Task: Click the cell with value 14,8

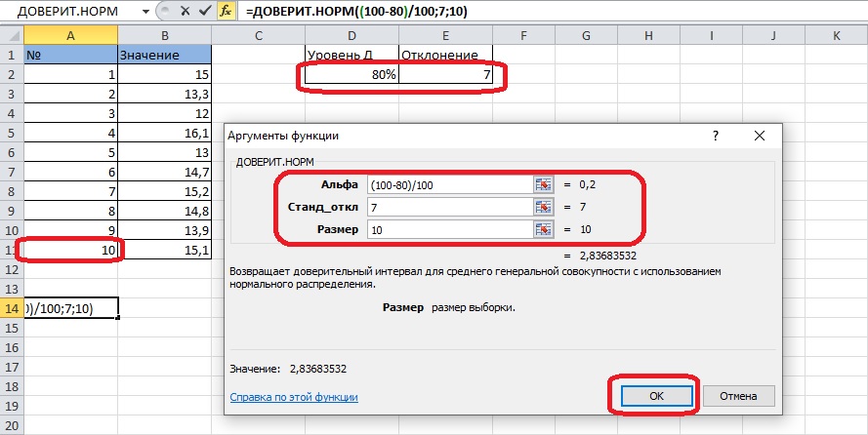Action: coord(164,211)
